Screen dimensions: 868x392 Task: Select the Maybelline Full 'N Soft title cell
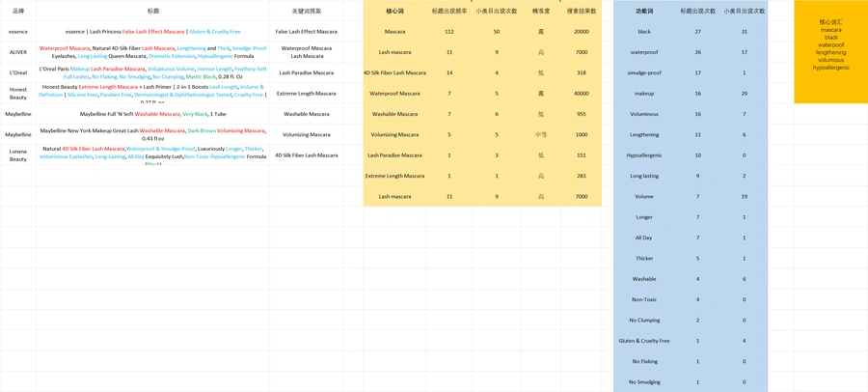pyautogui.click(x=152, y=114)
